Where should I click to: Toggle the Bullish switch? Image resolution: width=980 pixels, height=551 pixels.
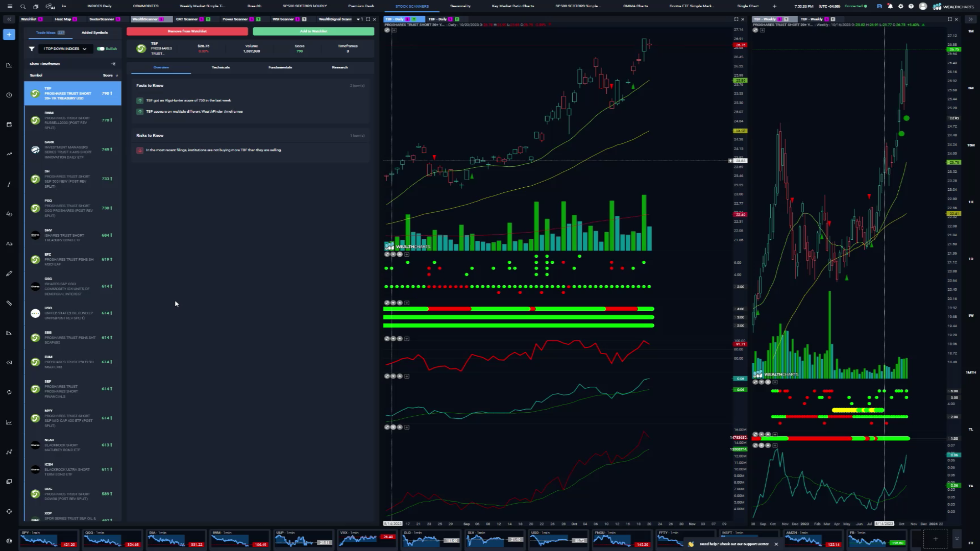pos(101,48)
